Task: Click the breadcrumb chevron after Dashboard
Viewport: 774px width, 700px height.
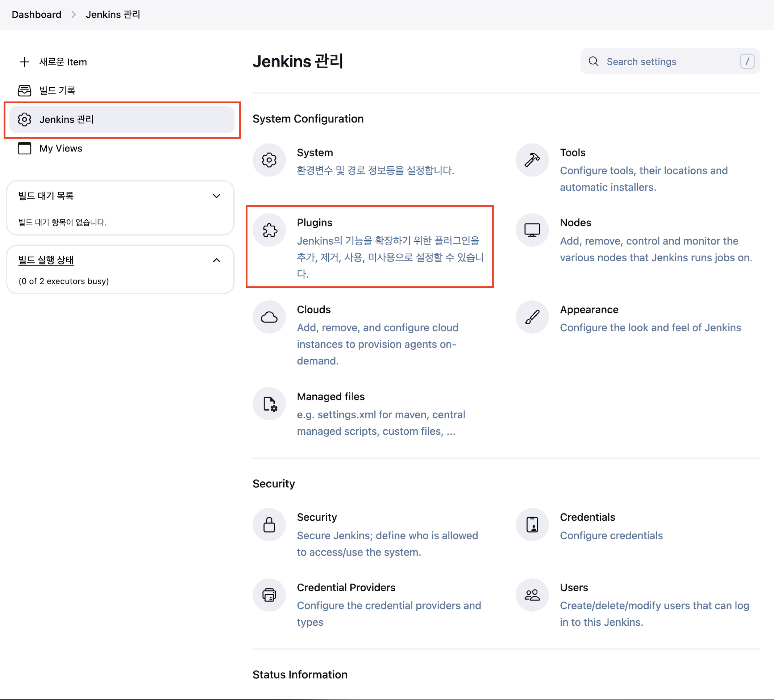Action: click(x=74, y=14)
